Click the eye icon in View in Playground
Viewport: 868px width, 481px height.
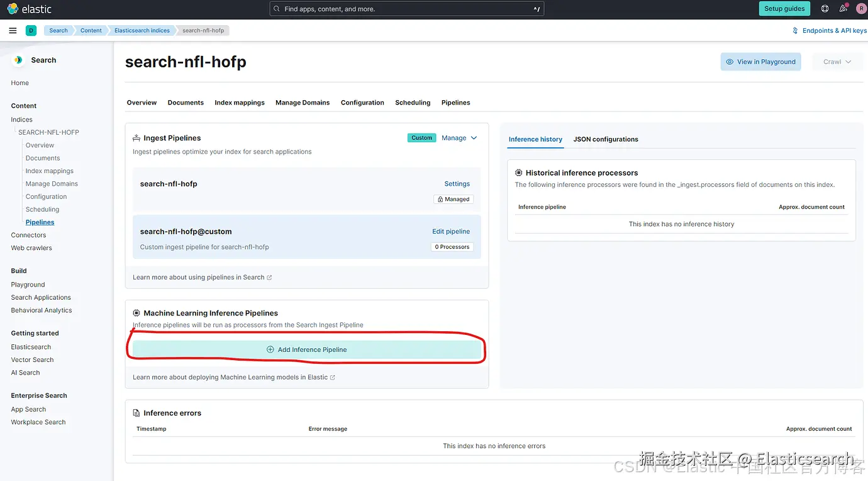click(x=730, y=62)
